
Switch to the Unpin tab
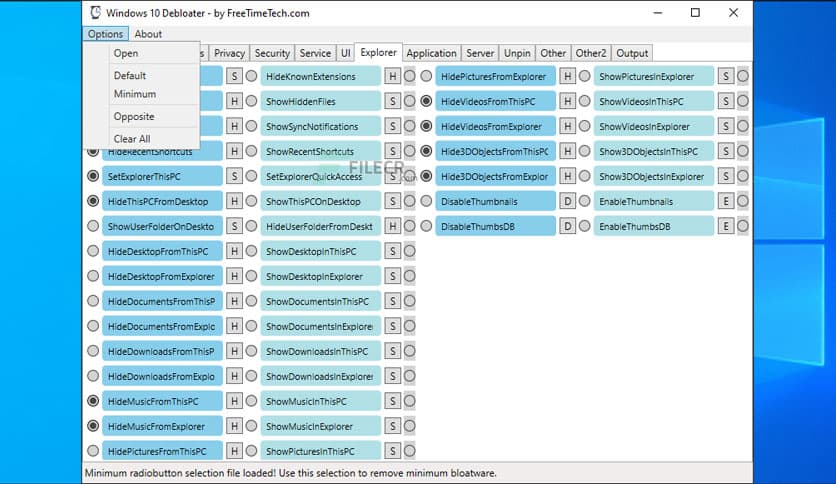click(517, 53)
